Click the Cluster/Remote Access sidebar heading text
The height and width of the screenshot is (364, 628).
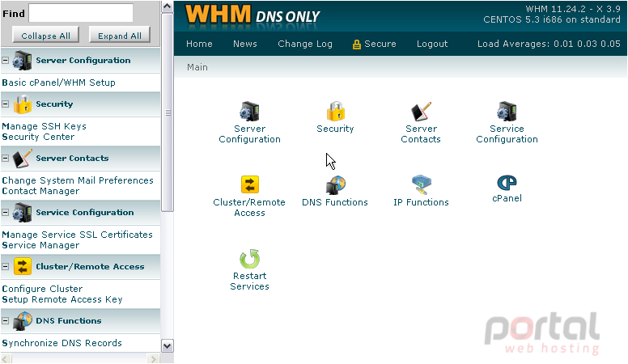coord(90,267)
